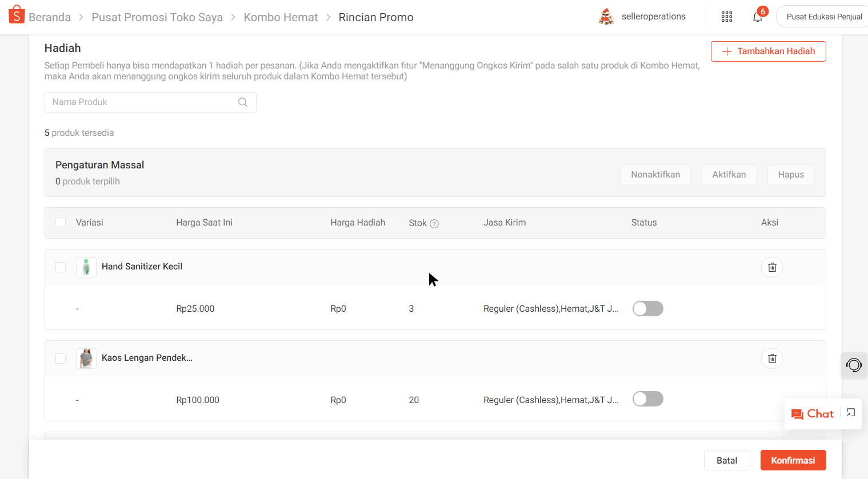Delete Hand Sanitizer Kecil with trash icon
Image resolution: width=868 pixels, height=479 pixels.
click(772, 267)
